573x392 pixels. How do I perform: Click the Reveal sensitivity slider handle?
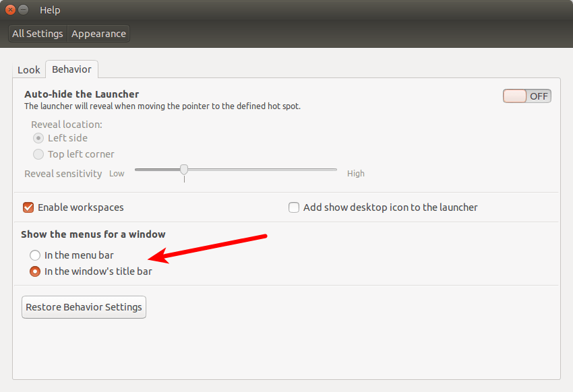pos(184,170)
